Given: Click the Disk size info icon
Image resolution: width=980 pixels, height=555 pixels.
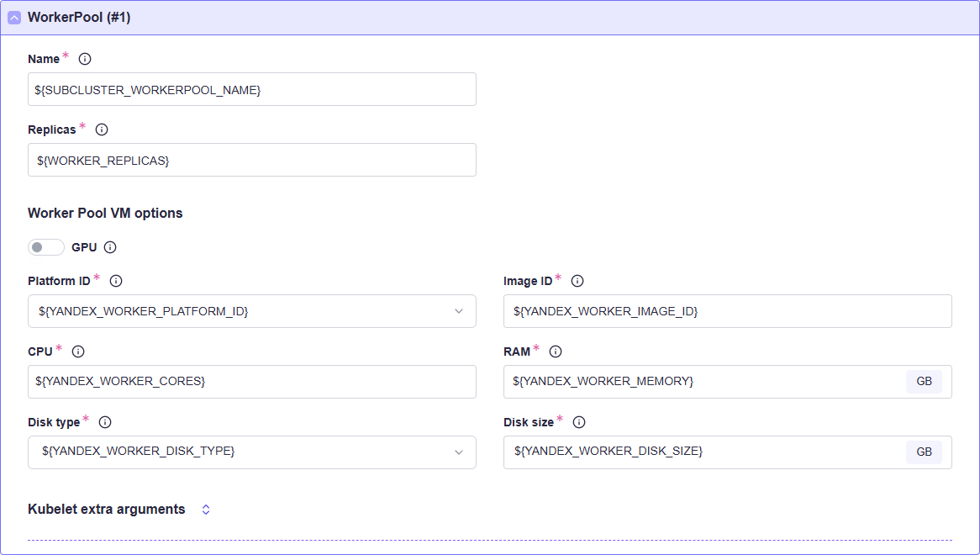Looking at the screenshot, I should 579,422.
